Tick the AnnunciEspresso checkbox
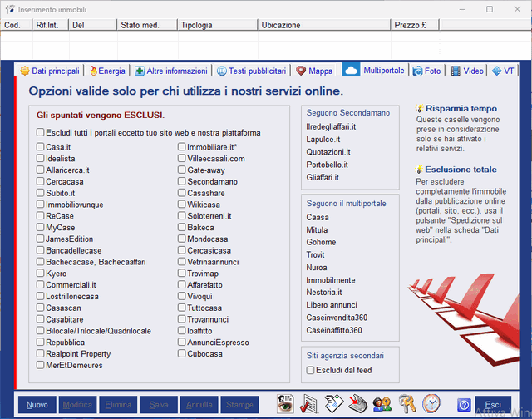The height and width of the screenshot is (419, 532). [181, 342]
